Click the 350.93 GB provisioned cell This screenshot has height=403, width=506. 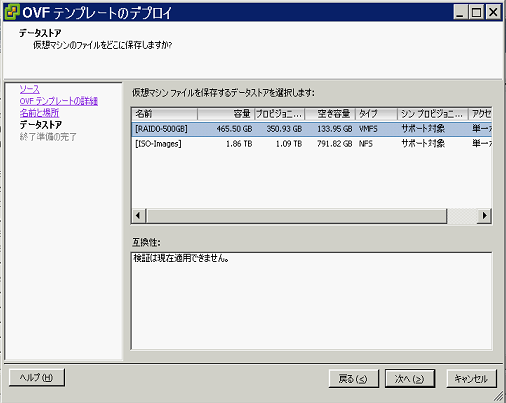284,129
